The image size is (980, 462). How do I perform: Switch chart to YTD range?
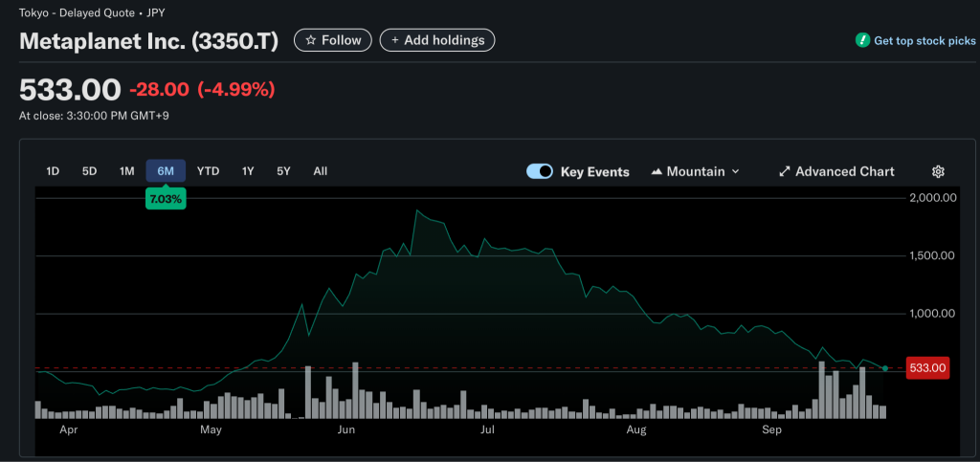point(208,171)
